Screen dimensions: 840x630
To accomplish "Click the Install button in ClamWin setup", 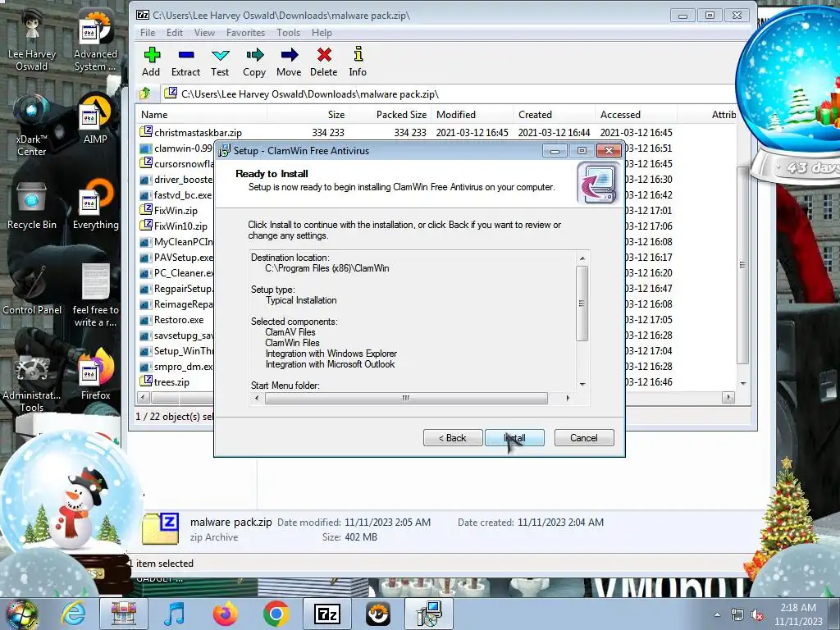I will [514, 438].
